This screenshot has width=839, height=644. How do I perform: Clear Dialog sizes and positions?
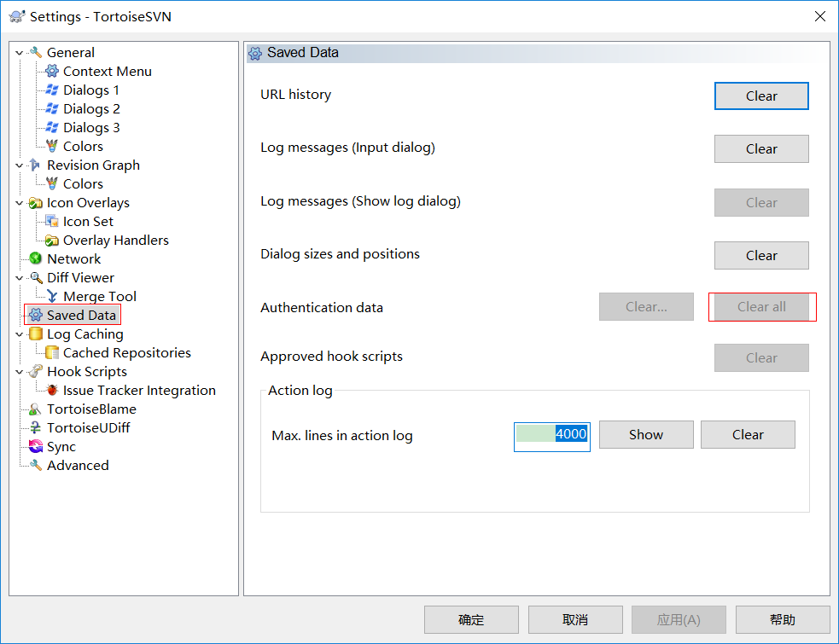761,255
